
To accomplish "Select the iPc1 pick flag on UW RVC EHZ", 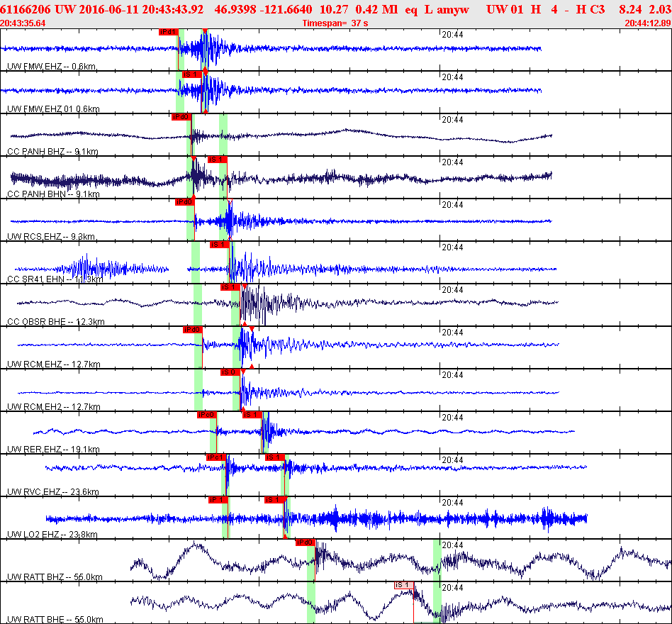I will [216, 457].
